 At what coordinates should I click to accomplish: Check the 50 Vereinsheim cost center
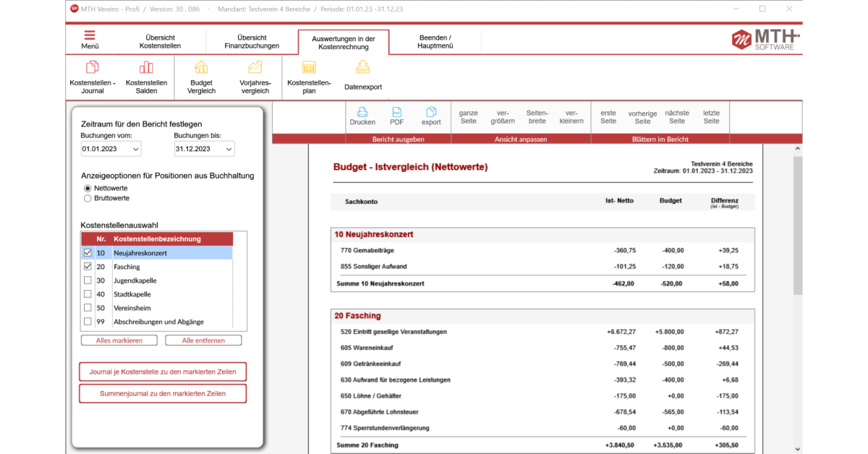88,308
